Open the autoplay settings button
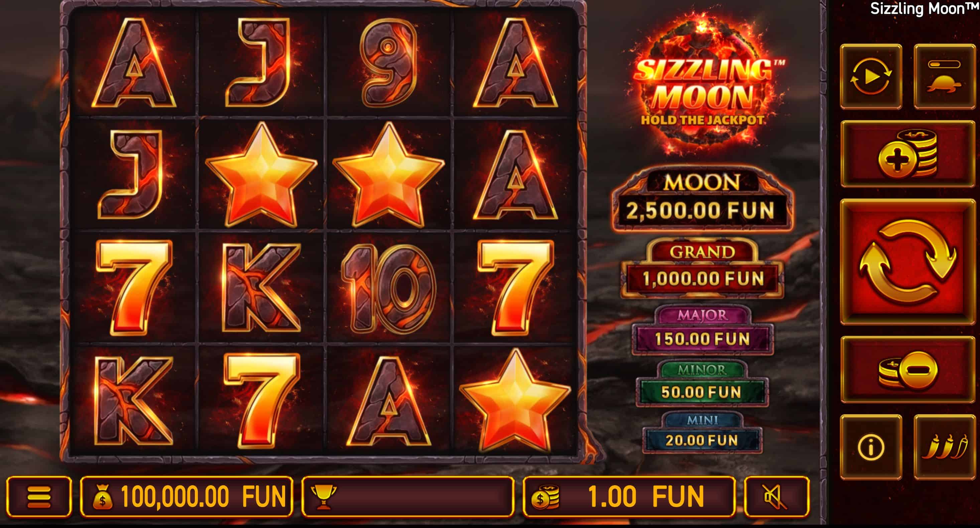Image resolution: width=980 pixels, height=528 pixels. pyautogui.click(x=871, y=76)
